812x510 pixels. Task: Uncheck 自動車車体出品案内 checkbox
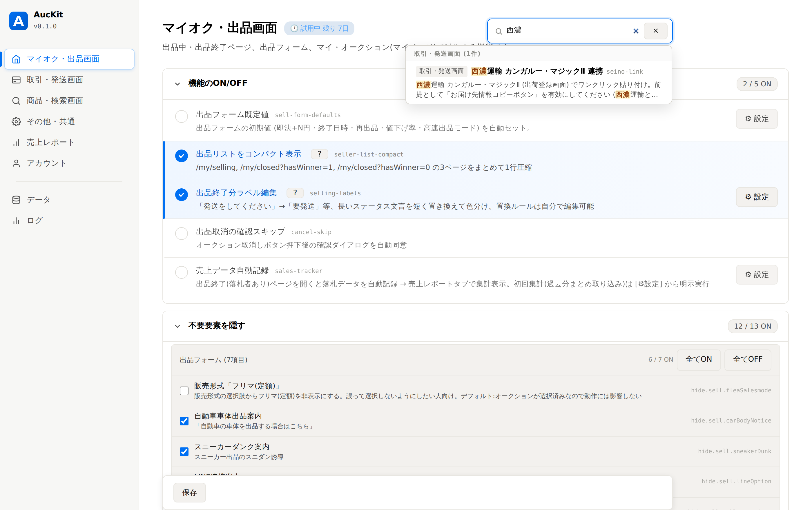184,421
